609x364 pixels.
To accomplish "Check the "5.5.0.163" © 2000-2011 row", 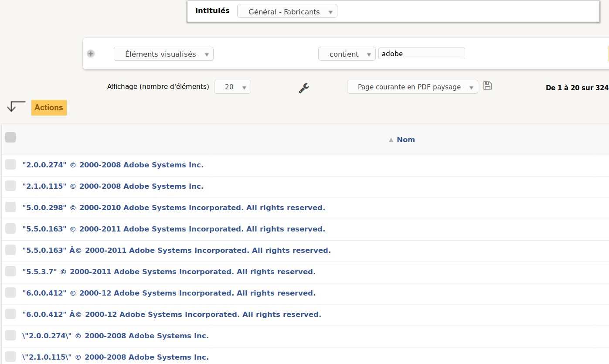I will pos(10,228).
